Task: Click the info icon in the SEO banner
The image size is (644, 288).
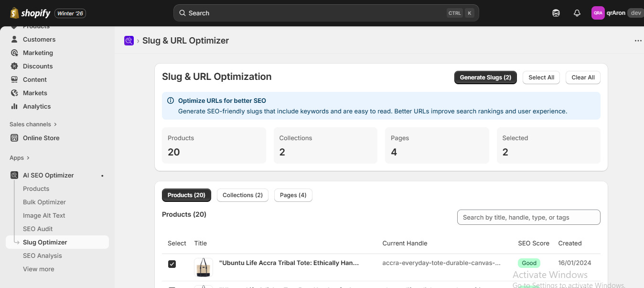Action: tap(171, 100)
